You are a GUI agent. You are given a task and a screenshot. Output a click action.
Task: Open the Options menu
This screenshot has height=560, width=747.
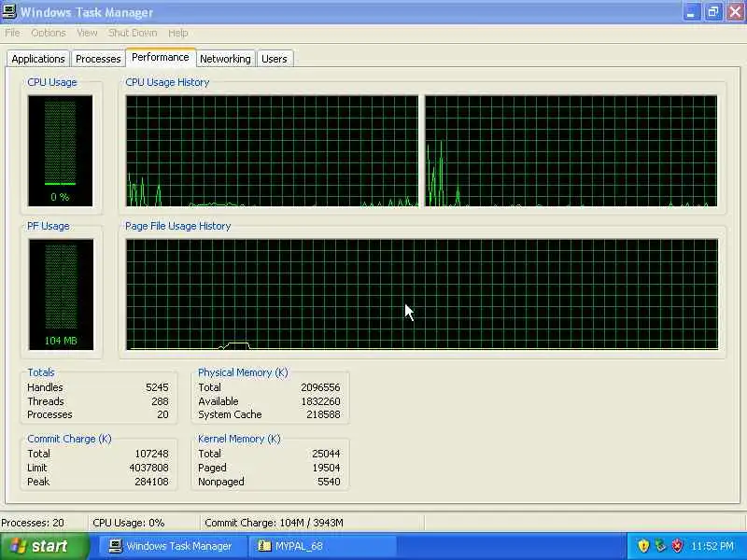(x=49, y=33)
